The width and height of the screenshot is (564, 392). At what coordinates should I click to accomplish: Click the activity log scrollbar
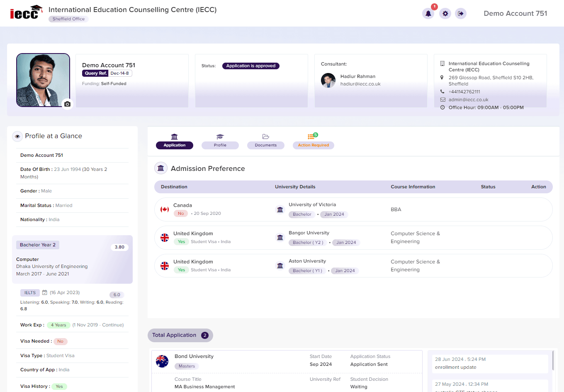(553, 360)
